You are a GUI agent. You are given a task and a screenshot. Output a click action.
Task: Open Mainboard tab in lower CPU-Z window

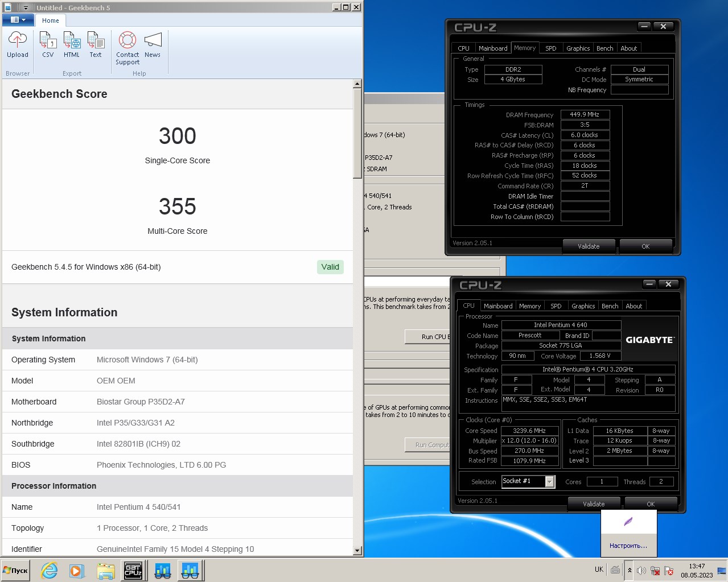(x=498, y=306)
